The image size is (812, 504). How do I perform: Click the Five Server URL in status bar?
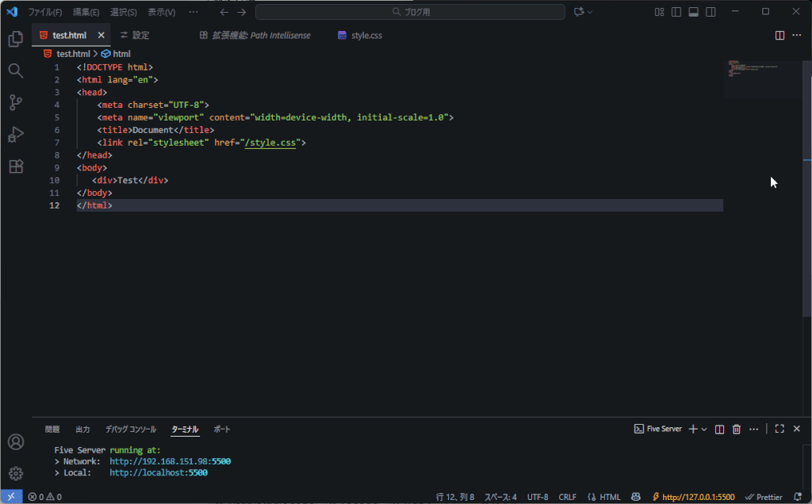coord(698,497)
